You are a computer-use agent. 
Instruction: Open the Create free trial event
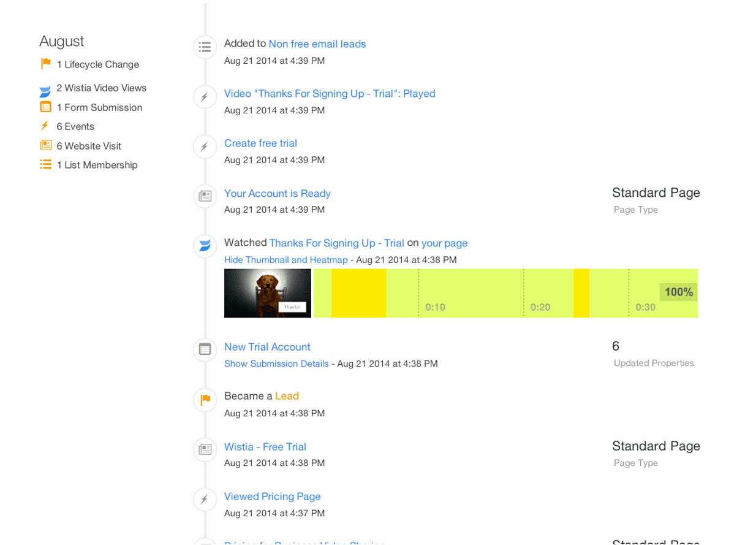(x=260, y=143)
